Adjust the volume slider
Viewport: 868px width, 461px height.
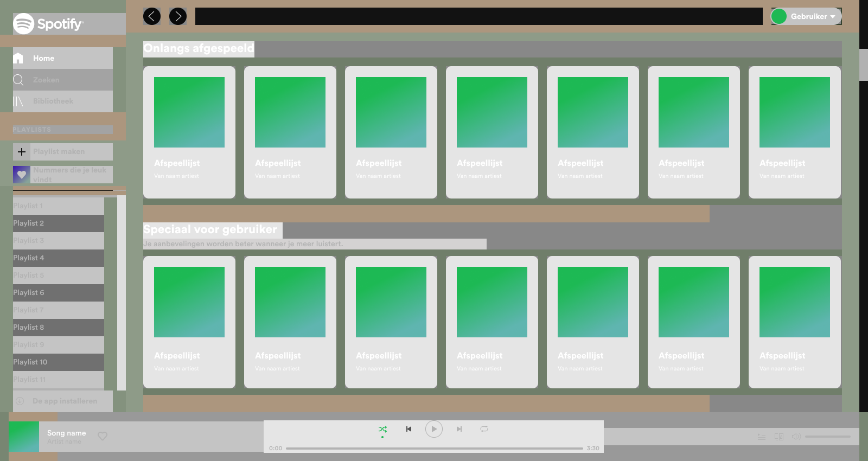[x=827, y=437]
